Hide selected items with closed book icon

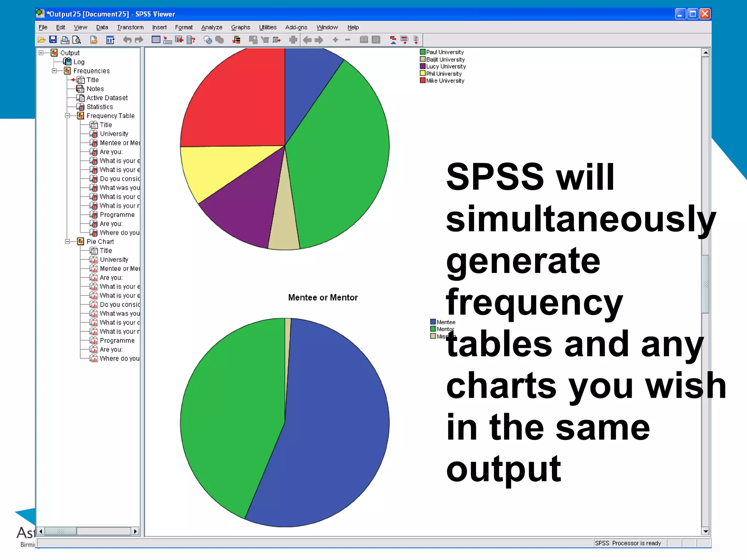coord(376,40)
